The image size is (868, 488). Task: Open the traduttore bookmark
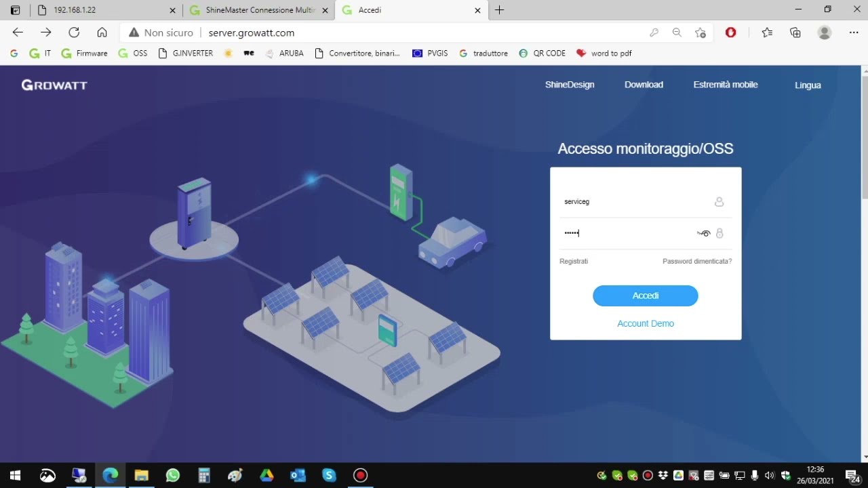pyautogui.click(x=483, y=53)
